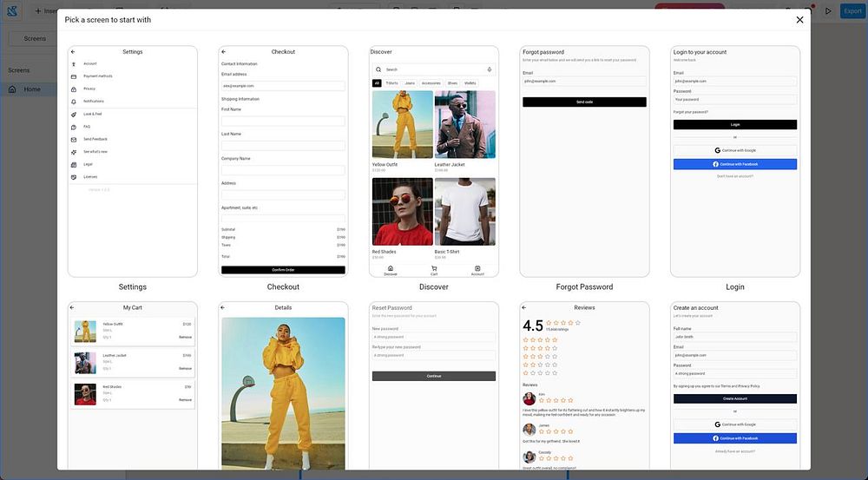Click the Red Shades photo in Discover preview
868x480 pixels.
[403, 212]
